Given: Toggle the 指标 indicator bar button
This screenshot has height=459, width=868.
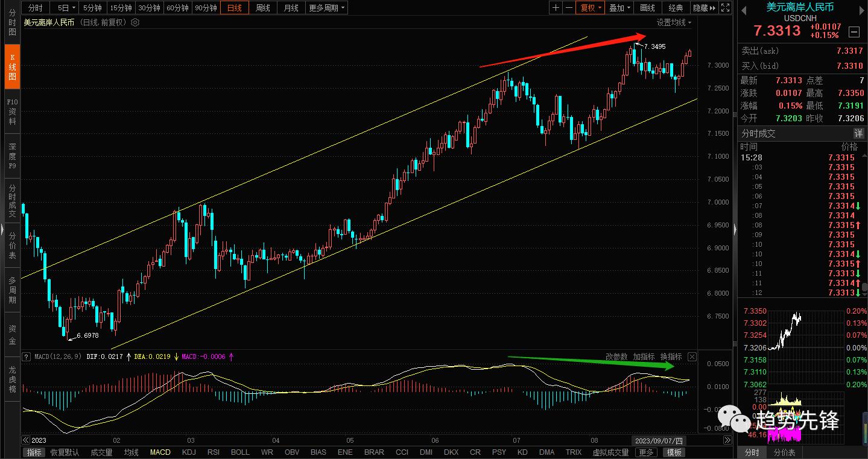Looking at the screenshot, I should [x=34, y=452].
